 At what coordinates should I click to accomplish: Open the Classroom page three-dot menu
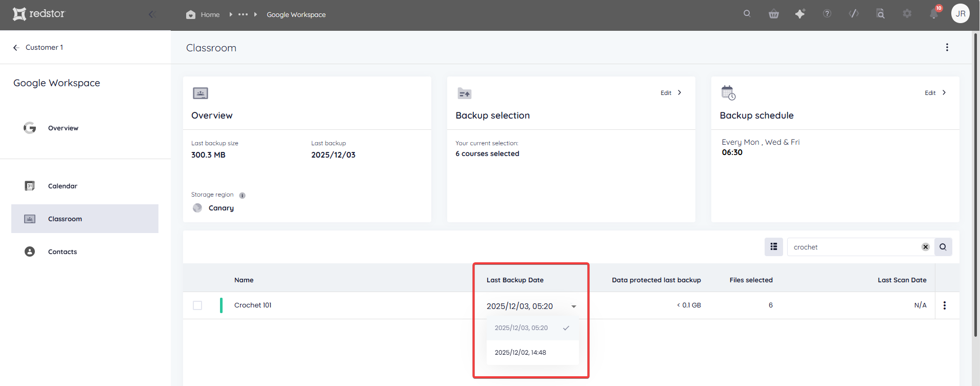947,47
